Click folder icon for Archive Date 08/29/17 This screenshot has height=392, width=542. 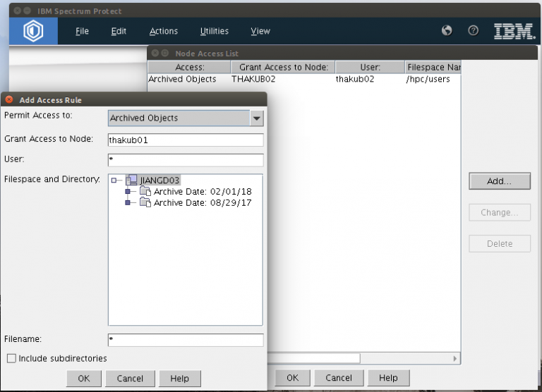click(x=145, y=203)
